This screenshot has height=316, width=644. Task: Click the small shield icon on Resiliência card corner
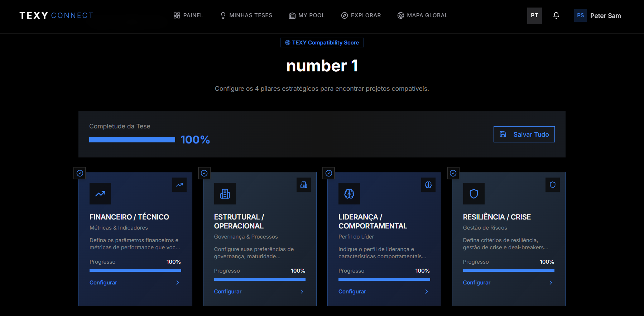click(553, 185)
